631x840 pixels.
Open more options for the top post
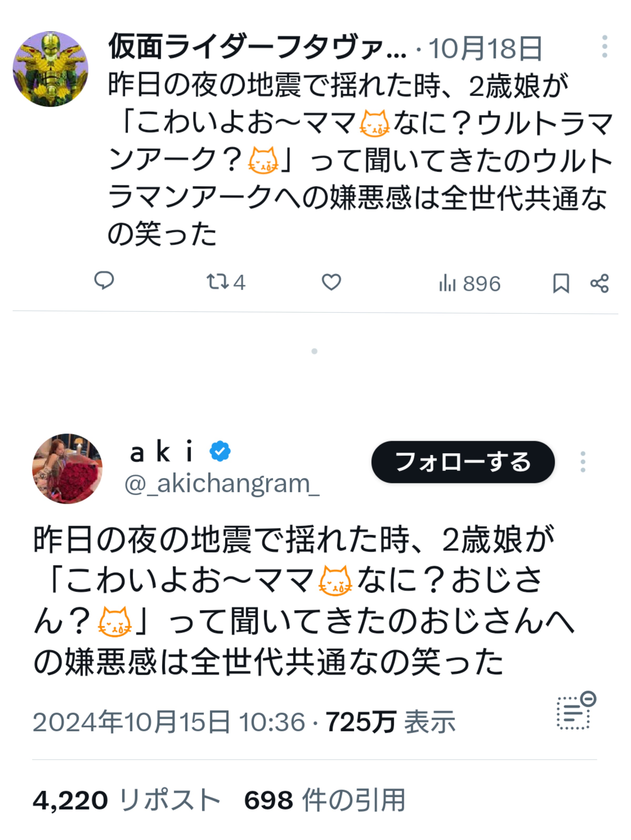604,47
